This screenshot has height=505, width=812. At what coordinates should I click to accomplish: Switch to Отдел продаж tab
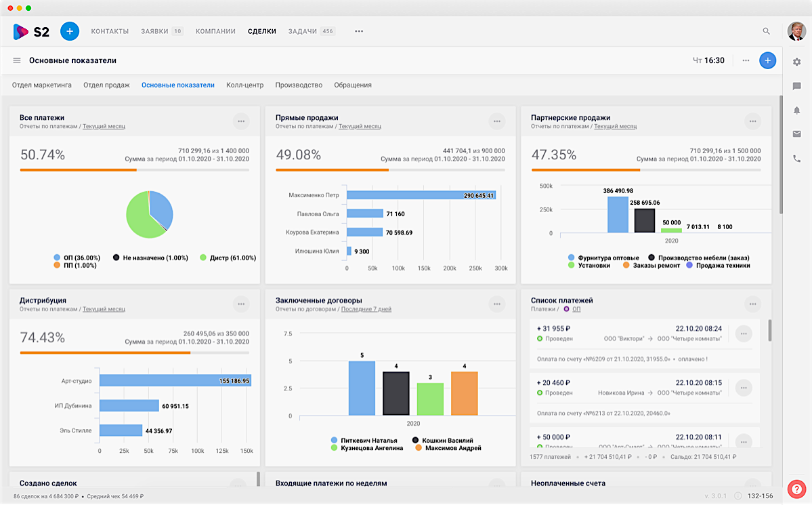pos(107,85)
